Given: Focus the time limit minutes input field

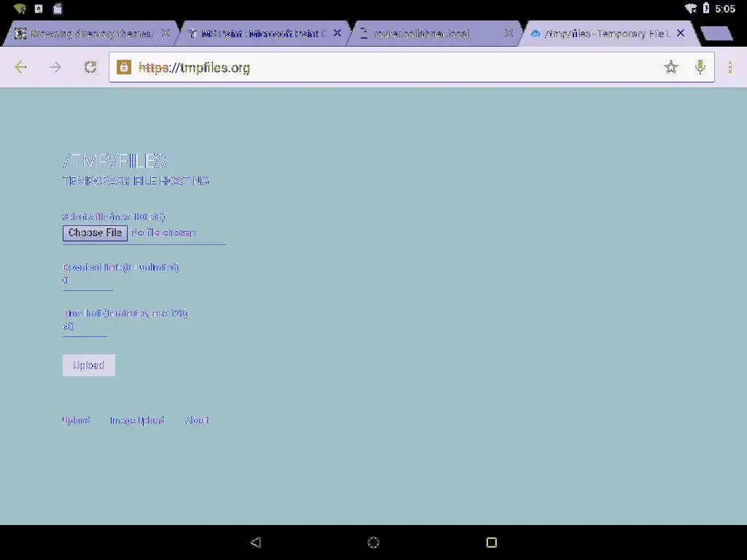Looking at the screenshot, I should pos(85,327).
